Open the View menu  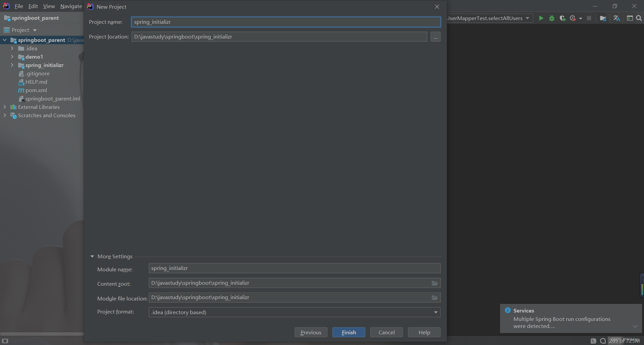[49, 6]
